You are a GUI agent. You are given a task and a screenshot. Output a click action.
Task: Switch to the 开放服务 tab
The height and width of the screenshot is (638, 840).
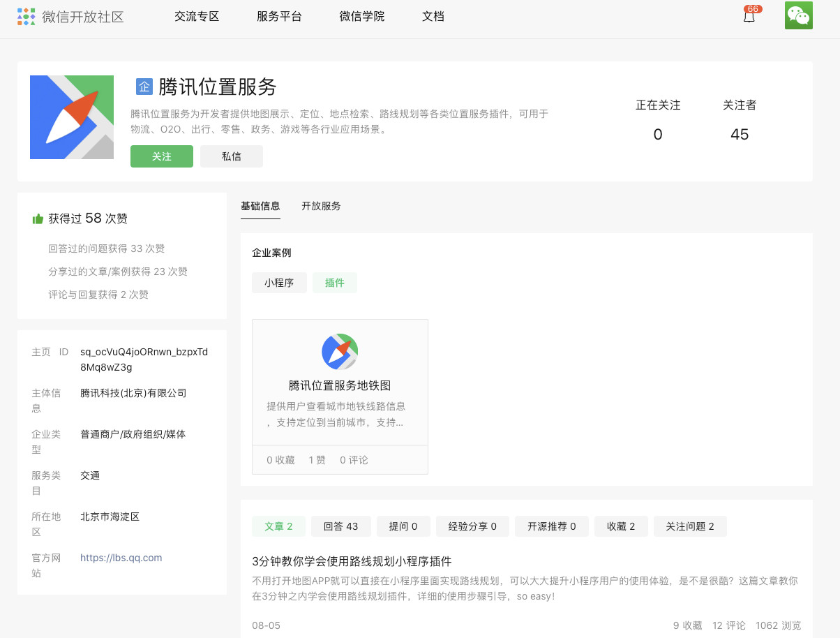tap(321, 206)
